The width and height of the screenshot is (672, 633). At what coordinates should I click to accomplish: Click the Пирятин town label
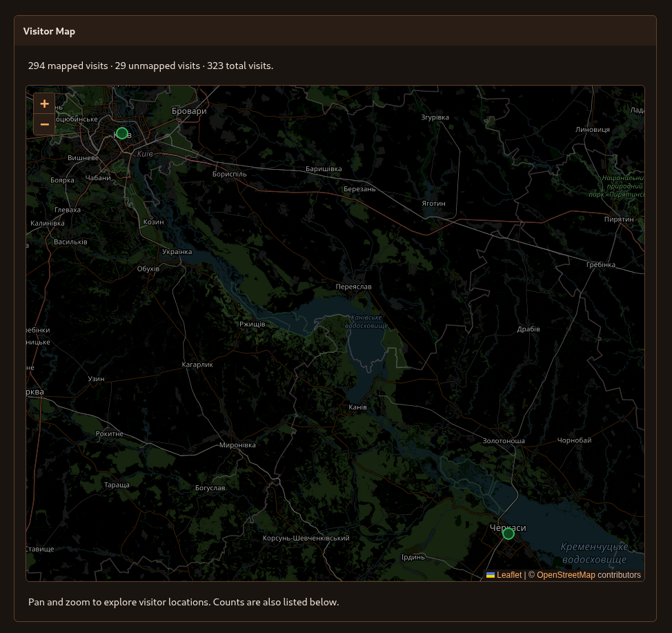coord(619,219)
